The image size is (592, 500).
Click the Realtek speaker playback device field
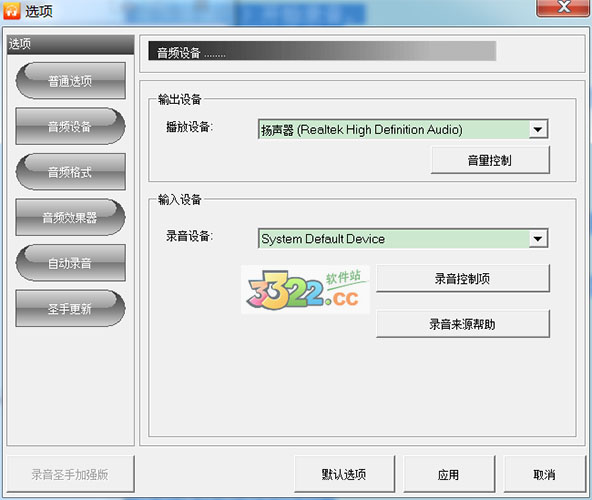[403, 130]
